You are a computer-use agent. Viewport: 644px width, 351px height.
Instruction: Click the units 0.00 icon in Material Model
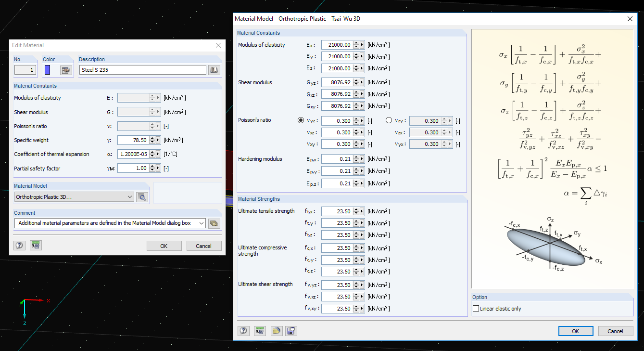pos(260,331)
